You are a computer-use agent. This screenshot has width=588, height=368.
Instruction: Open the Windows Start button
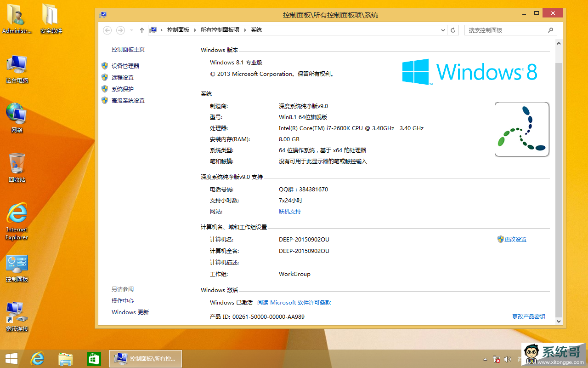[x=11, y=358]
